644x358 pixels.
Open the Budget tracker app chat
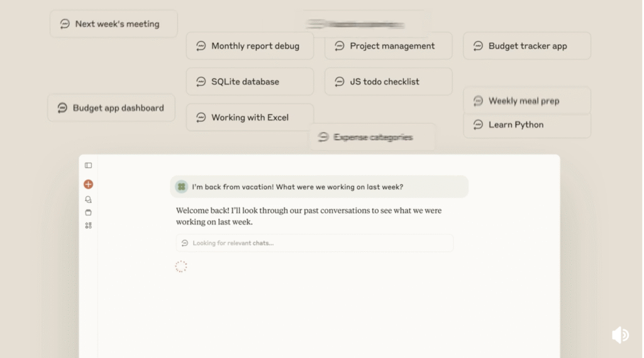point(527,46)
